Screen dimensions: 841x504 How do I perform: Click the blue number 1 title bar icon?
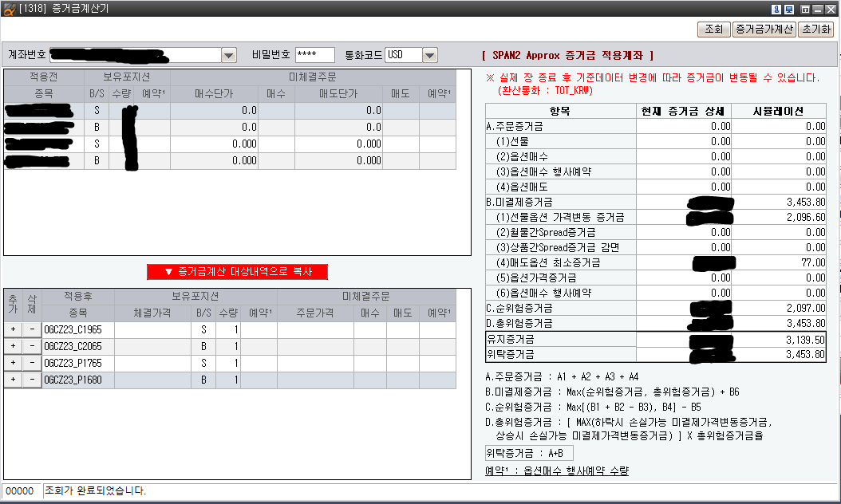[776, 9]
